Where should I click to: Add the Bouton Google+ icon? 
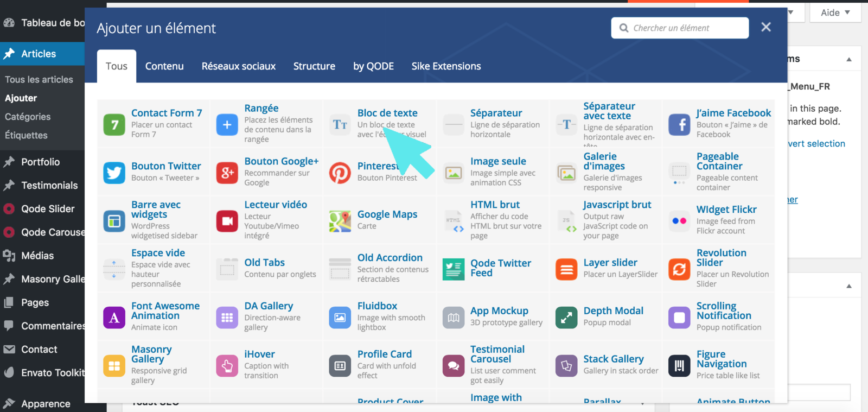pos(227,173)
